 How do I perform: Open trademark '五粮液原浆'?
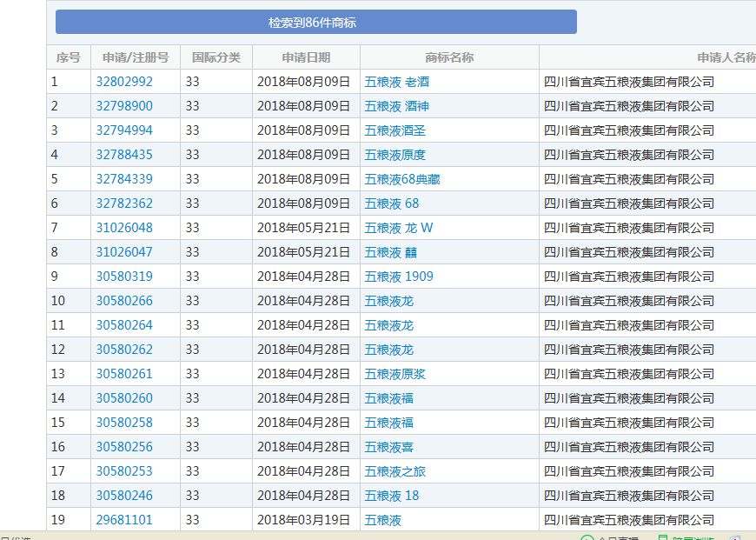pyautogui.click(x=395, y=374)
